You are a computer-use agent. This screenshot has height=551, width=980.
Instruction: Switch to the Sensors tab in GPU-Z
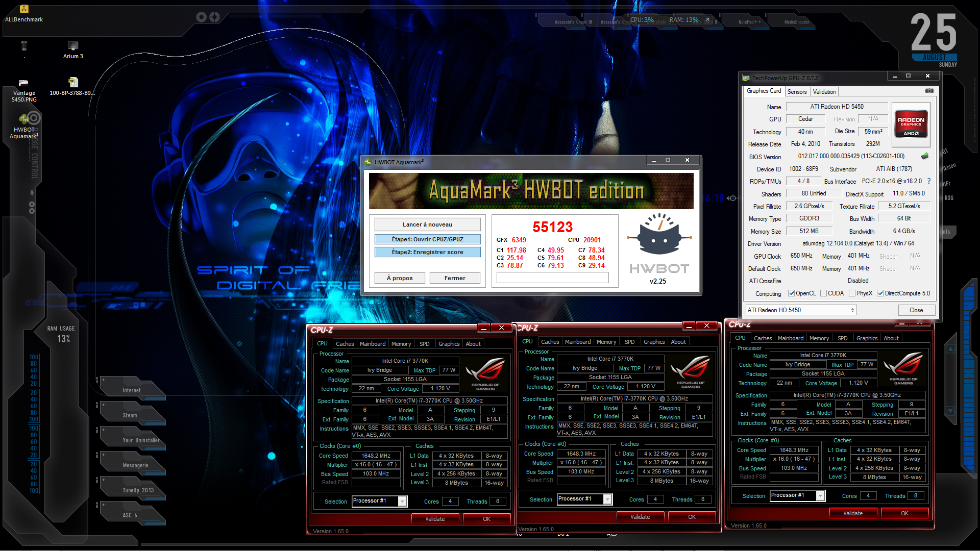[x=797, y=92]
